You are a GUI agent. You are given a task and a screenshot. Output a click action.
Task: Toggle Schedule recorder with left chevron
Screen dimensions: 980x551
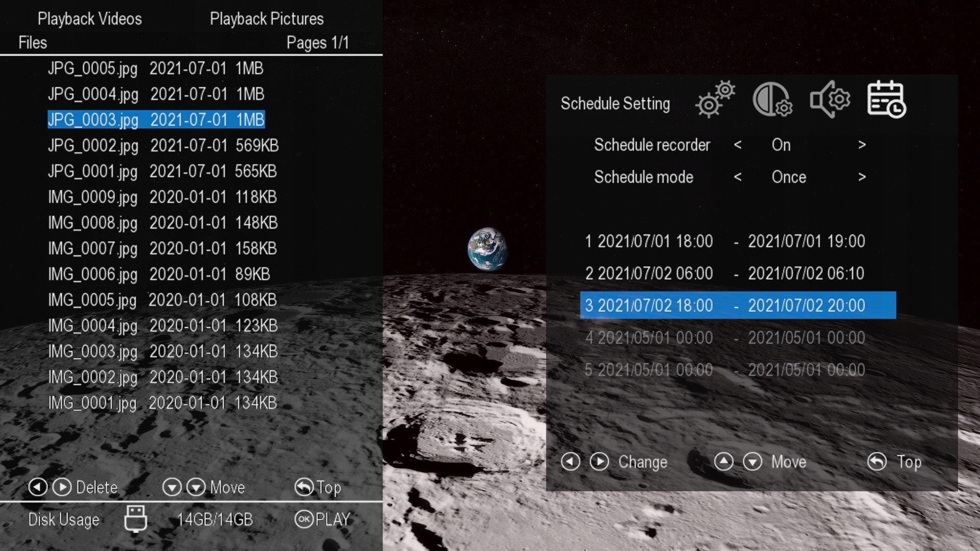(x=738, y=145)
